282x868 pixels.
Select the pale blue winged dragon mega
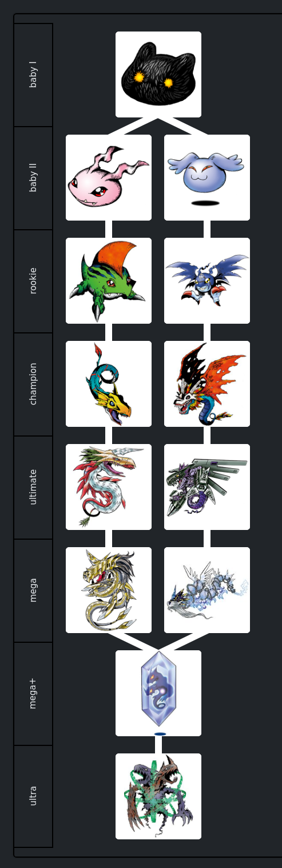(x=207, y=590)
